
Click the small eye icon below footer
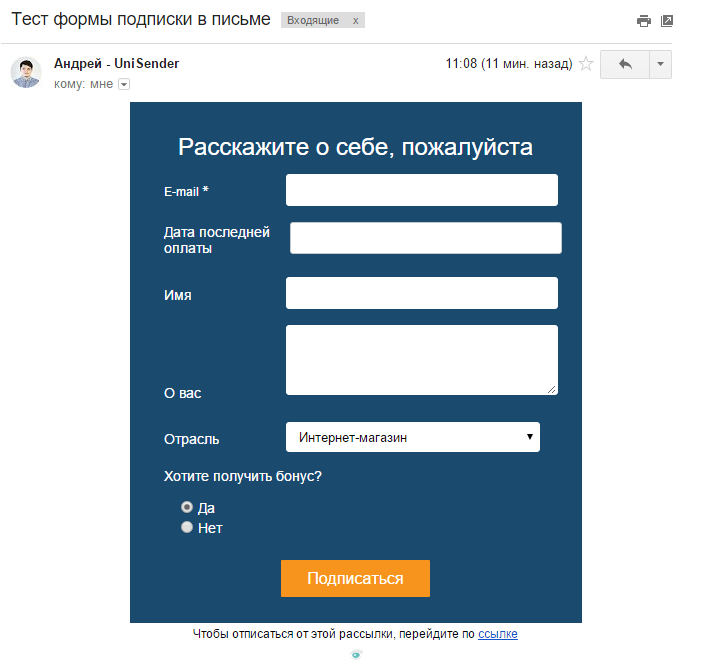pos(356,655)
